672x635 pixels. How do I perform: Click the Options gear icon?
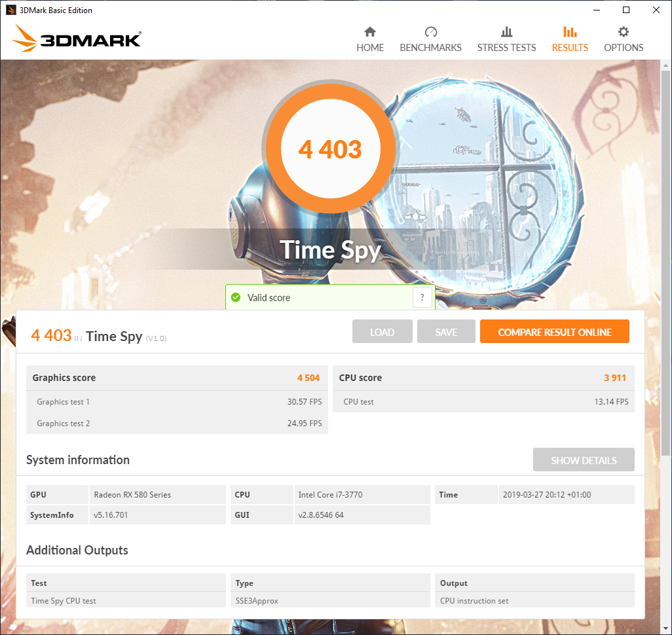[x=624, y=31]
